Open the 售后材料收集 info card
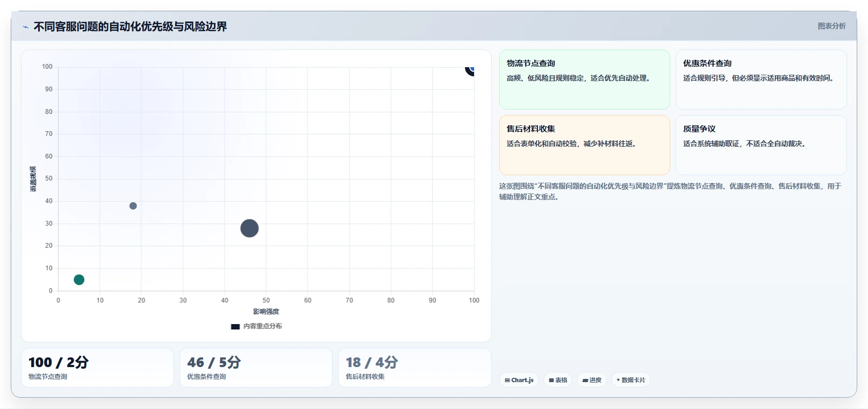This screenshot has height=409, width=868. [584, 145]
